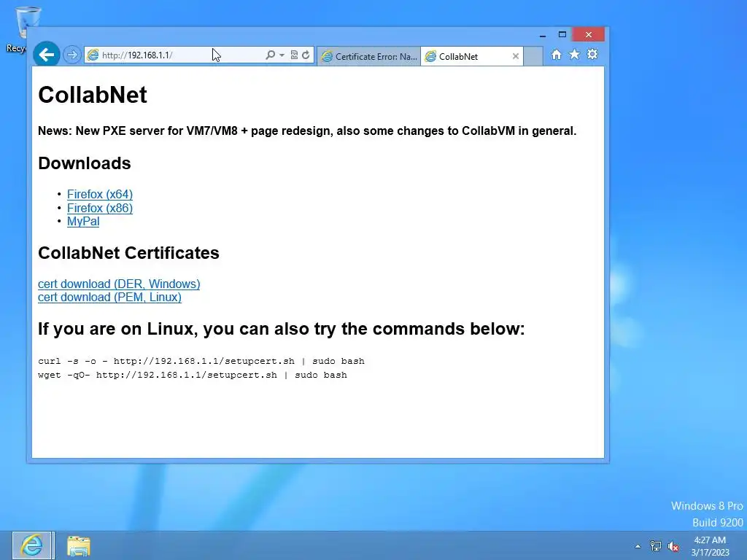Download Firefox (x86) link
This screenshot has height=560, width=747.
tap(99, 208)
